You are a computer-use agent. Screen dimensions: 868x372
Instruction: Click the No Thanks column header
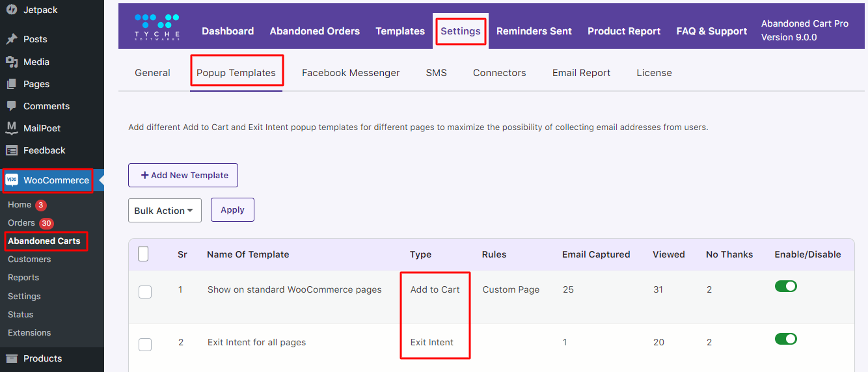pos(729,254)
